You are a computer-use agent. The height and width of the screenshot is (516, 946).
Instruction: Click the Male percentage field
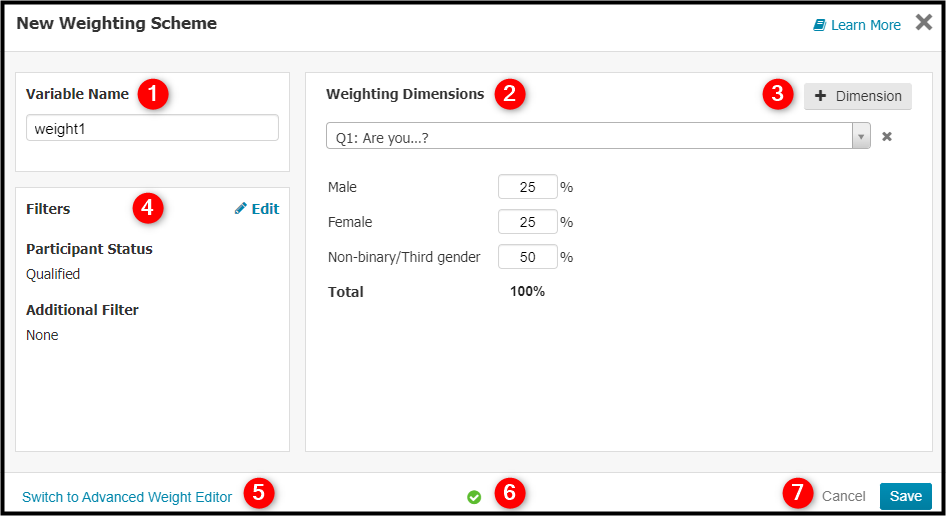[x=527, y=186]
